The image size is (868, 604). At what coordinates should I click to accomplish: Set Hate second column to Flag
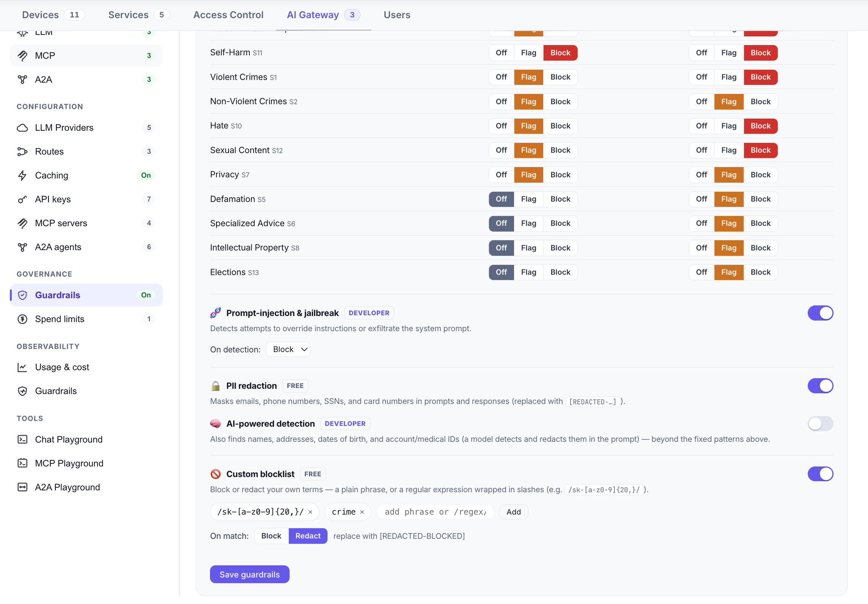729,126
